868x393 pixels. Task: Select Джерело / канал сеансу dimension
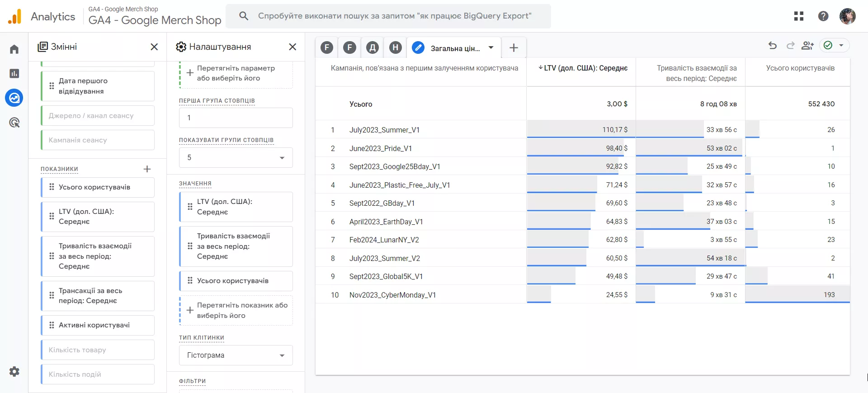[98, 116]
